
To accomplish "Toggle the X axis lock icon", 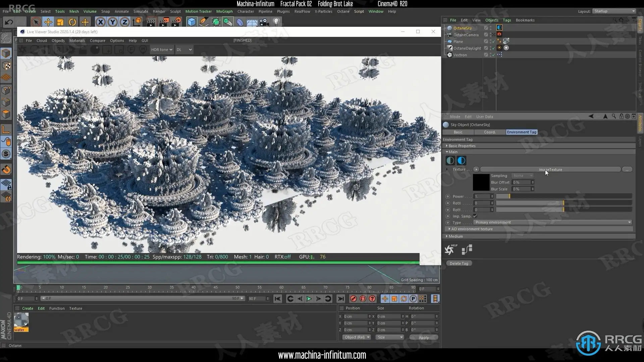I will pyautogui.click(x=100, y=22).
